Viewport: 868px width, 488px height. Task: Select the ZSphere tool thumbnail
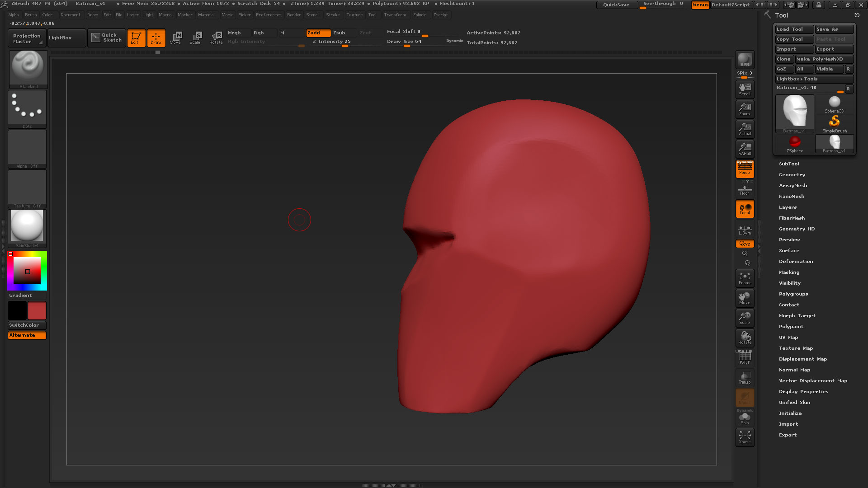pyautogui.click(x=794, y=144)
